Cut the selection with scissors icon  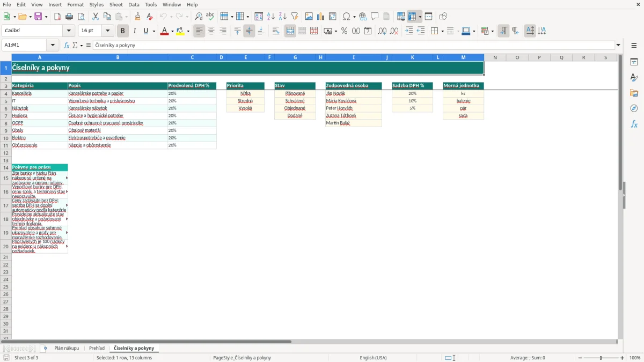pos(96,17)
